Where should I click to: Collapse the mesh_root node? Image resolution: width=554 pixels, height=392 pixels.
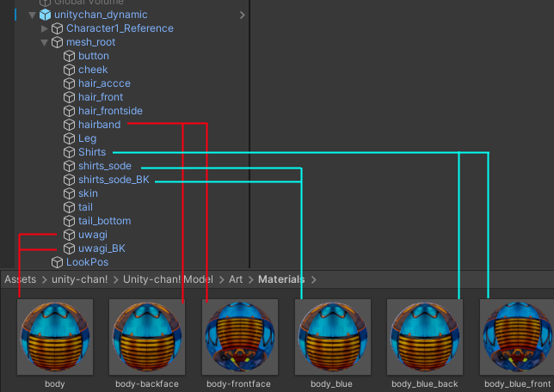tap(44, 43)
